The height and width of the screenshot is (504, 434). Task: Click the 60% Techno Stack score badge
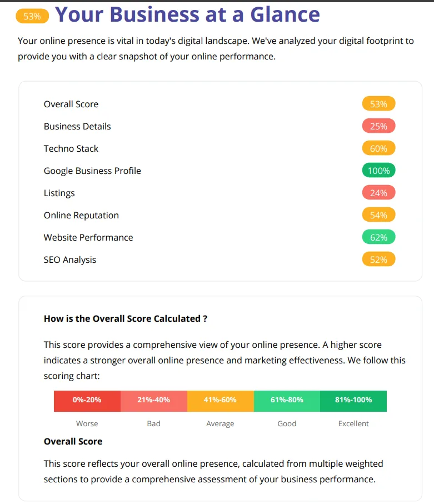click(x=378, y=148)
